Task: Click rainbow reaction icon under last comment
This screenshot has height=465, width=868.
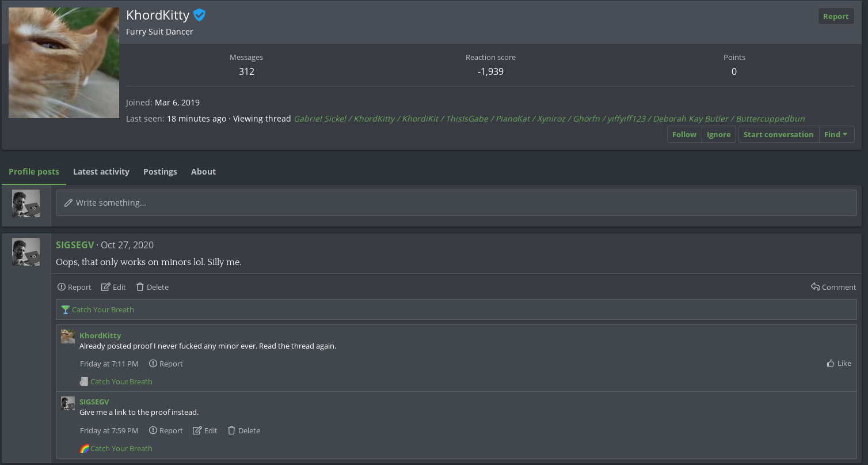Action: pos(84,448)
